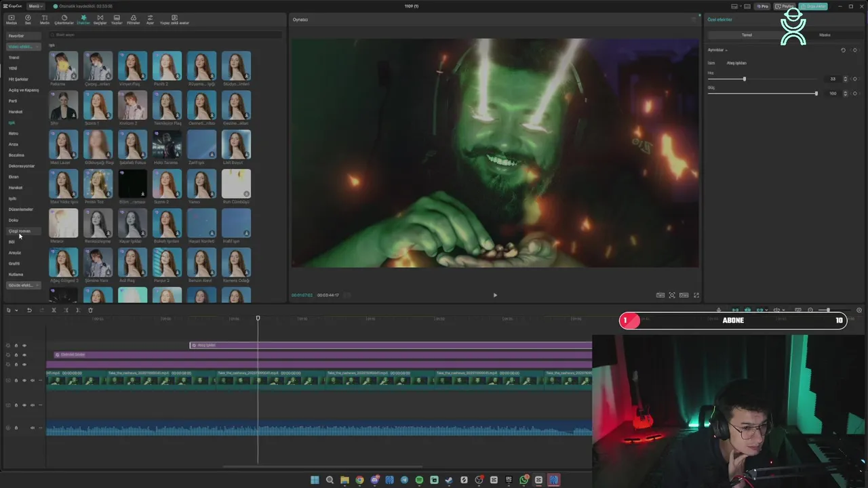
Task: Click the Split clip tool
Action: tap(54, 310)
